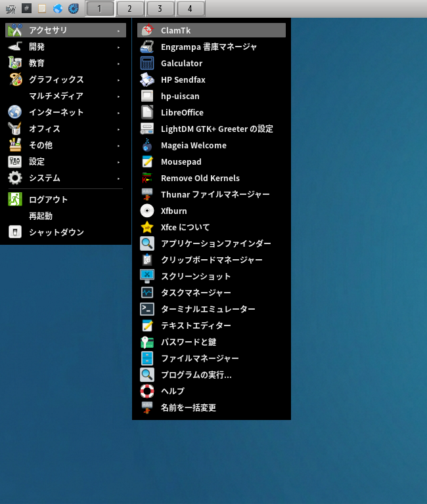Expand the 設定 submenu arrow

(118, 162)
